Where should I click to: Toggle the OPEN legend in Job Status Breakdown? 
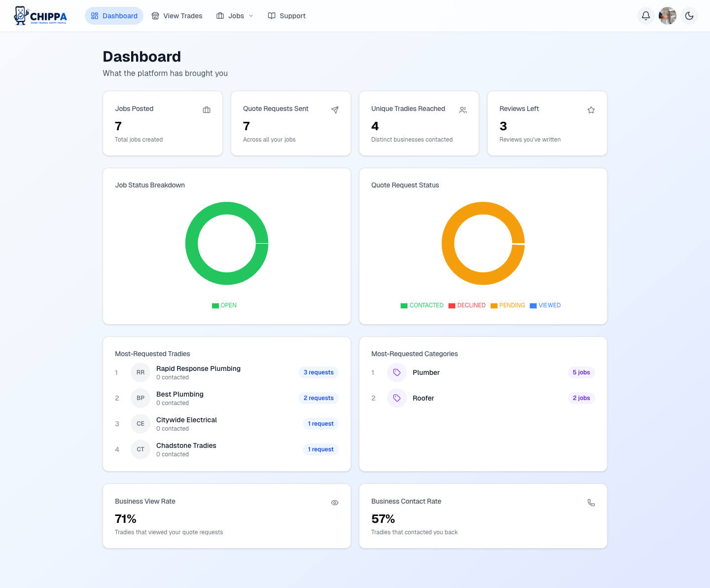pyautogui.click(x=224, y=305)
